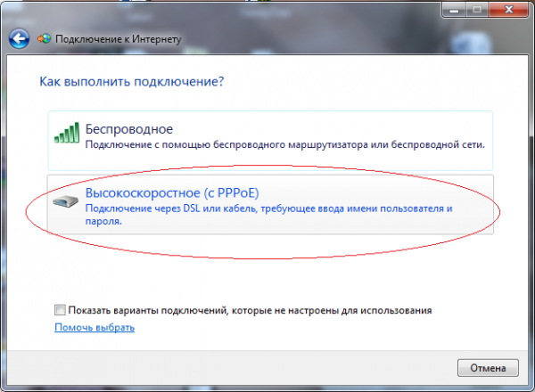Click the DSL or cable description text
This screenshot has width=535, height=392.
click(x=269, y=215)
